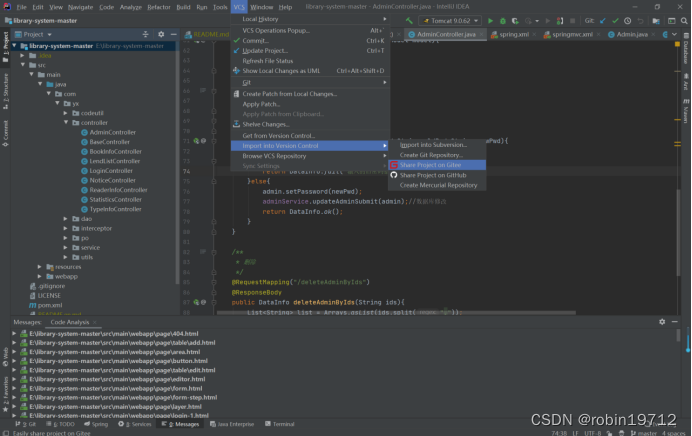Open the Spring tool window
This screenshot has width=692, height=436.
pos(96,424)
